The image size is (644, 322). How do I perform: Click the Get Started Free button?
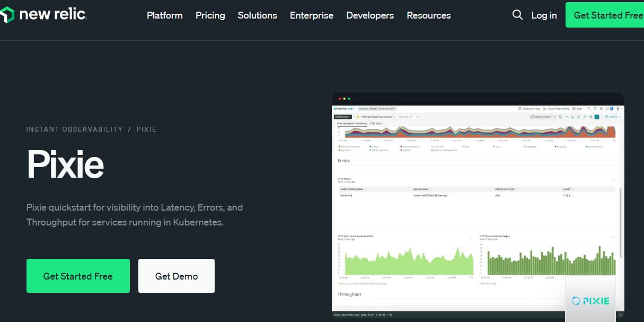tap(78, 276)
